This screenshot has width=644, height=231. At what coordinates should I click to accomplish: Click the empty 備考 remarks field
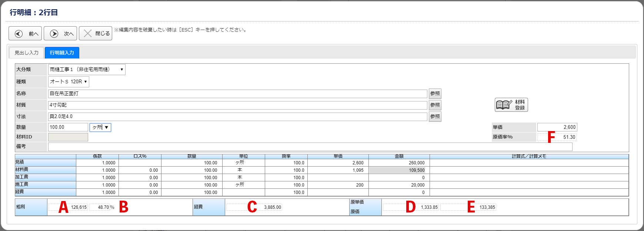[x=310, y=147]
